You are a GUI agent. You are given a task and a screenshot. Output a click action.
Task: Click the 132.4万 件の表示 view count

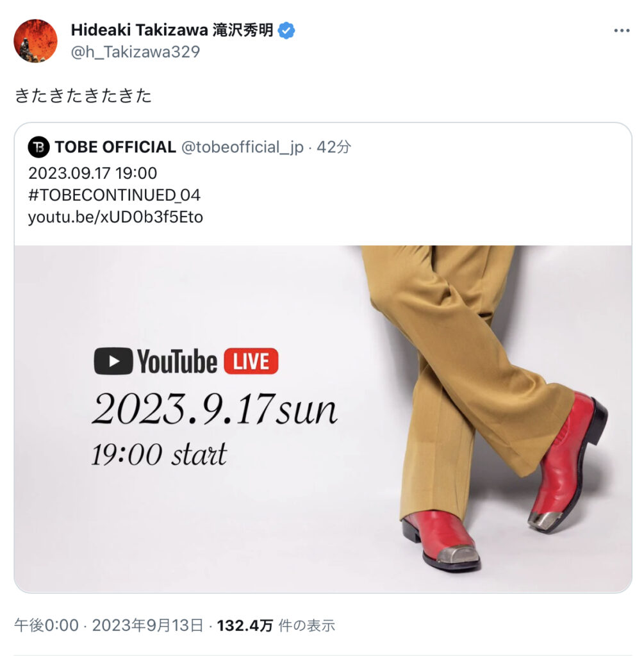pos(276,625)
